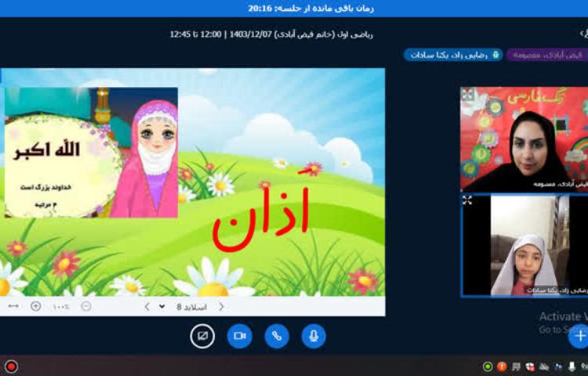Image resolution: width=588 pixels, height=376 pixels.
Task: Expand the teacher's webcam to fullscreen
Action: pyautogui.click(x=468, y=95)
